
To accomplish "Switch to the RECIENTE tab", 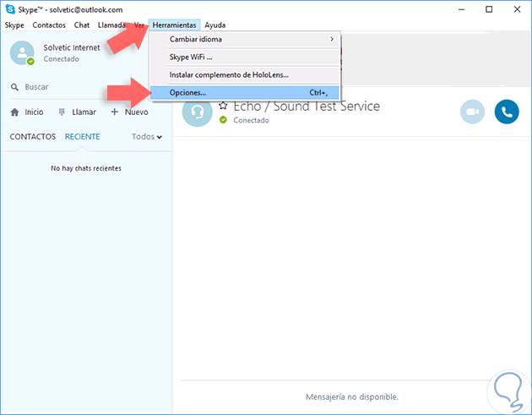I will click(x=83, y=137).
